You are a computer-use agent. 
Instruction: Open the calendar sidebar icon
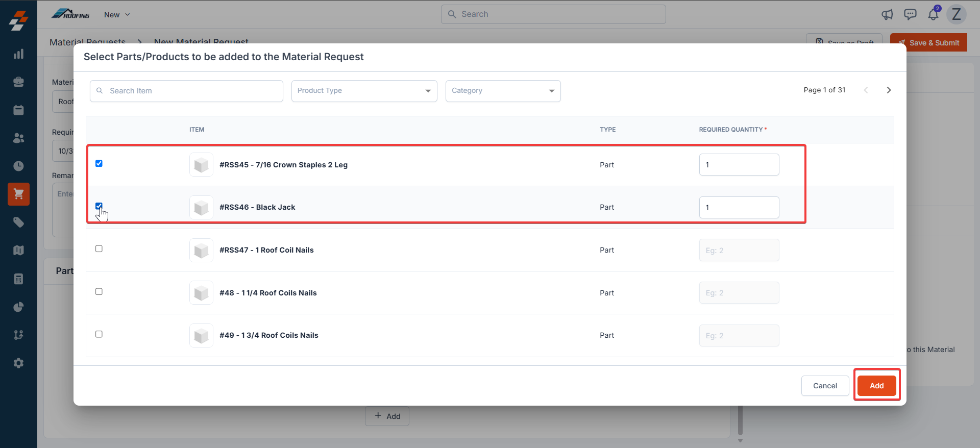[18, 110]
